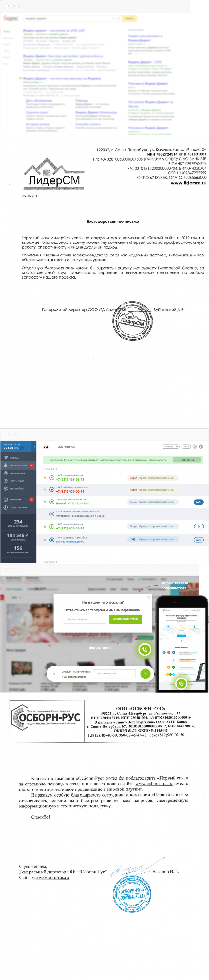This screenshot has height=980, width=209.
Task: Click the round filter icon in dashboard header
Action: coord(200,447)
